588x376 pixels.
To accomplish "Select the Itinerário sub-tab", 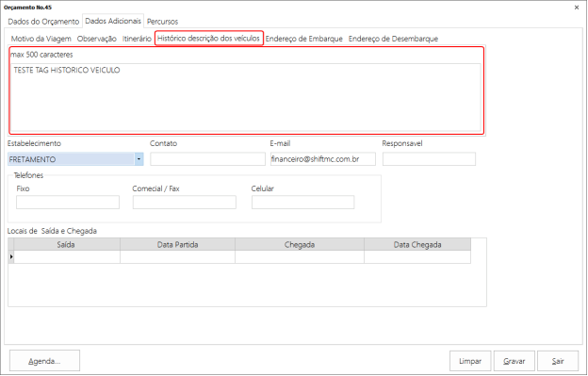I will click(x=137, y=39).
